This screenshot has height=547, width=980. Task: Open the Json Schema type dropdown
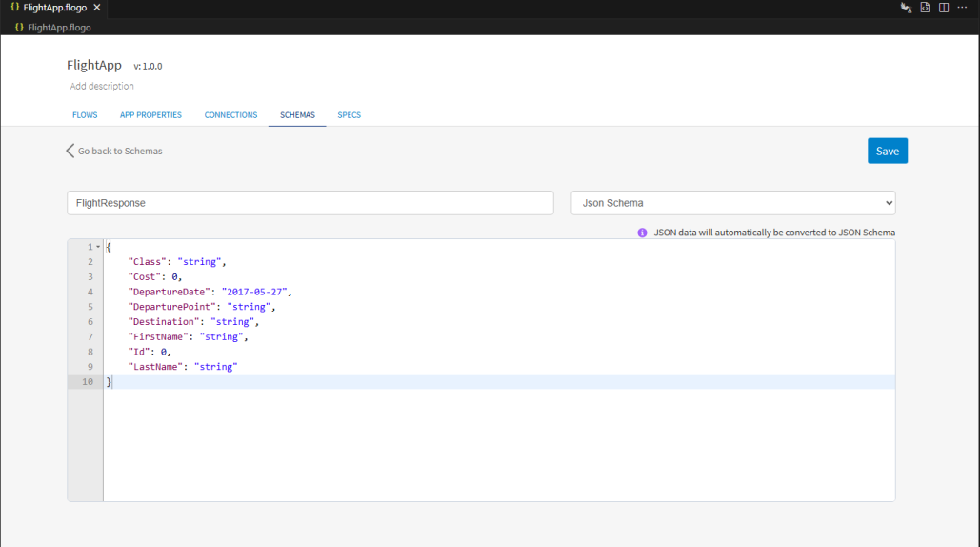pos(732,203)
